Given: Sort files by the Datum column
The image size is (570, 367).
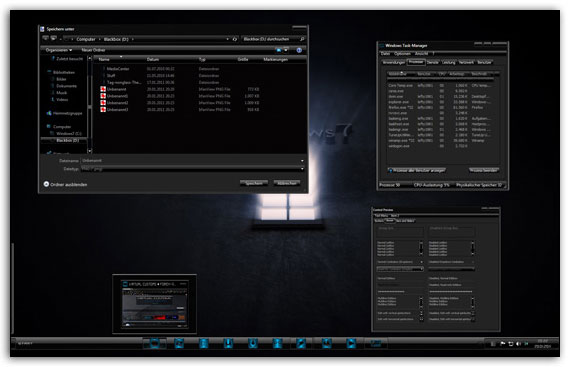Looking at the screenshot, I should (x=153, y=59).
